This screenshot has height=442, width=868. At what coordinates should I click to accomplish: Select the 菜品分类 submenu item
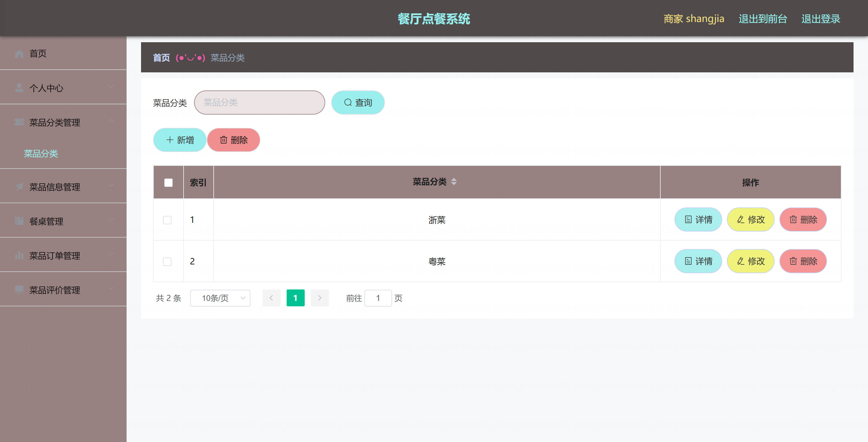[x=41, y=154]
